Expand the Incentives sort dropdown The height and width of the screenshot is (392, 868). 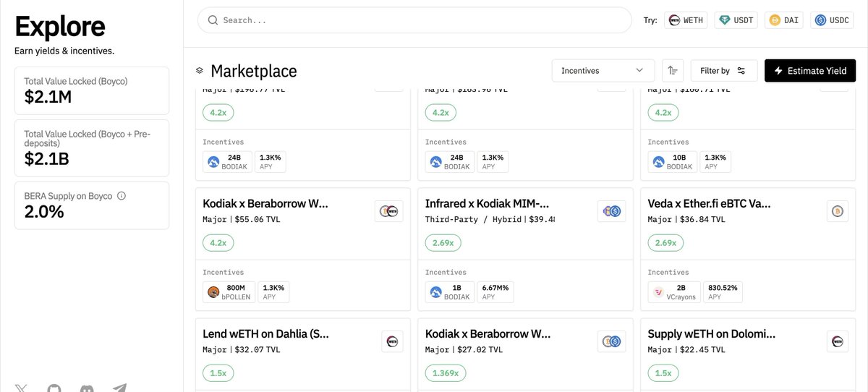tap(603, 70)
